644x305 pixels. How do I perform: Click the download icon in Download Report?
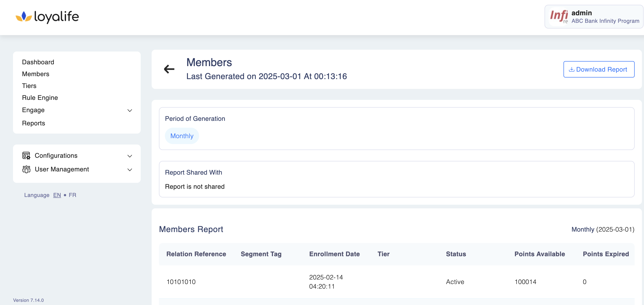(x=571, y=70)
